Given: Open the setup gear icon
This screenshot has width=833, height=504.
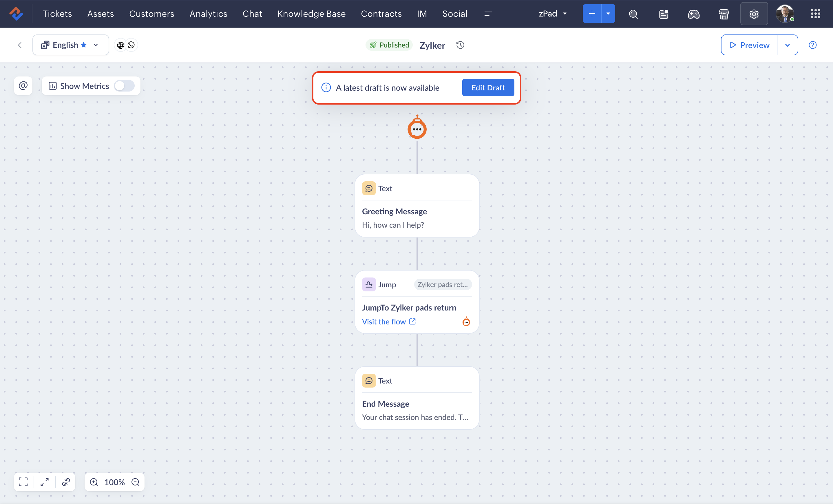Looking at the screenshot, I should click(x=754, y=14).
